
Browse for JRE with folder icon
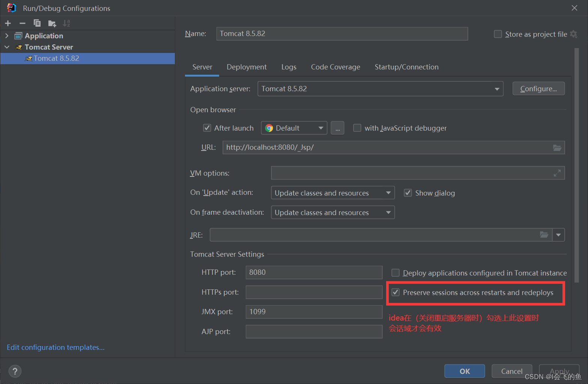click(x=544, y=235)
